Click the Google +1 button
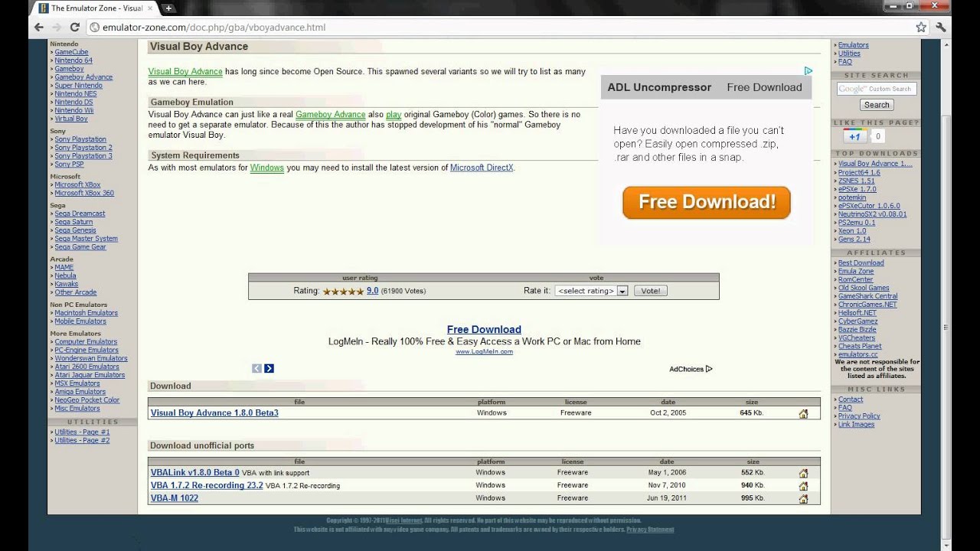Viewport: 980px width, 551px height. 854,136
